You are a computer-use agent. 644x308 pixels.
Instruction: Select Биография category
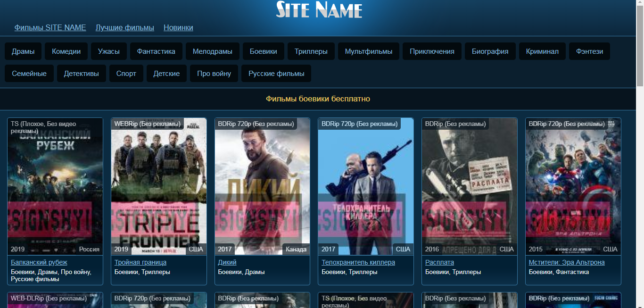[x=490, y=51]
